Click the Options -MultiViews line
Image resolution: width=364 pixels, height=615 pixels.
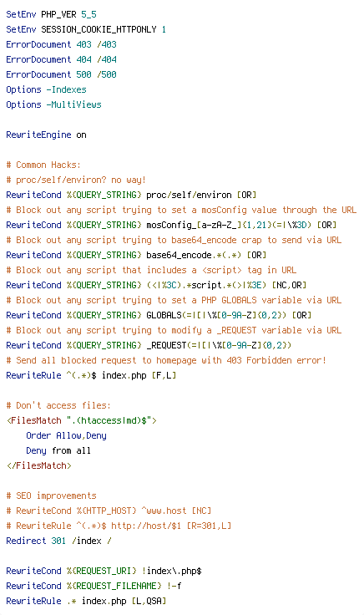point(53,104)
